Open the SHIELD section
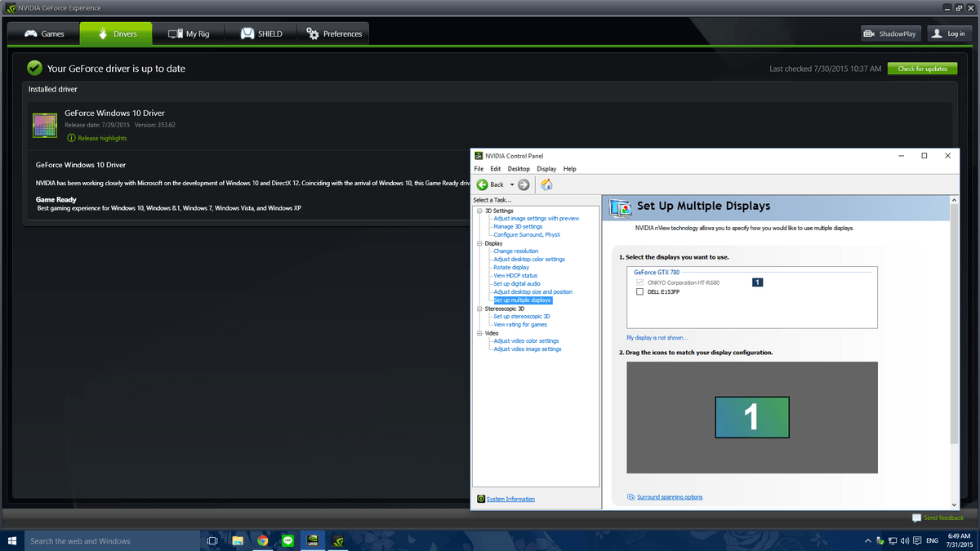 coord(261,33)
